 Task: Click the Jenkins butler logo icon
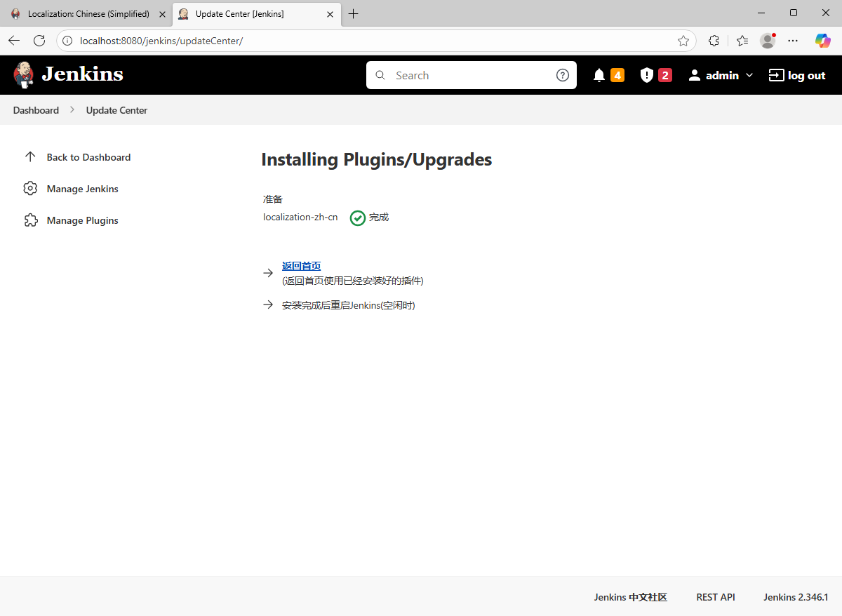click(23, 75)
